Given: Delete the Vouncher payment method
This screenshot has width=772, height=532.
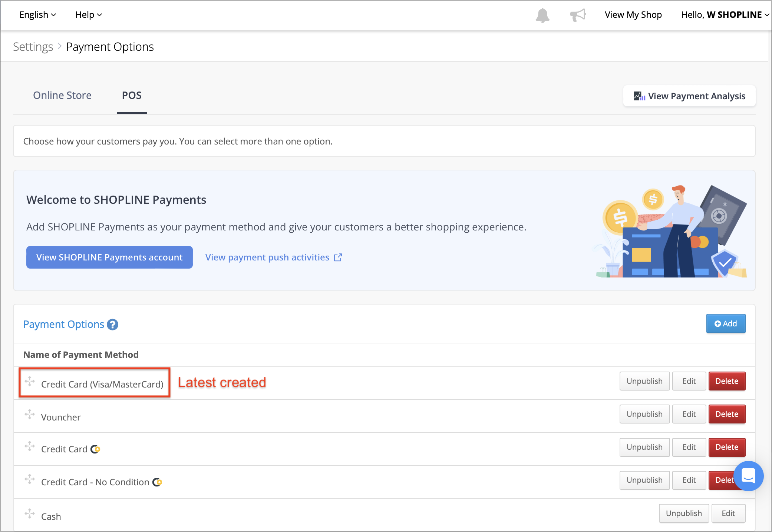Looking at the screenshot, I should pos(727,414).
